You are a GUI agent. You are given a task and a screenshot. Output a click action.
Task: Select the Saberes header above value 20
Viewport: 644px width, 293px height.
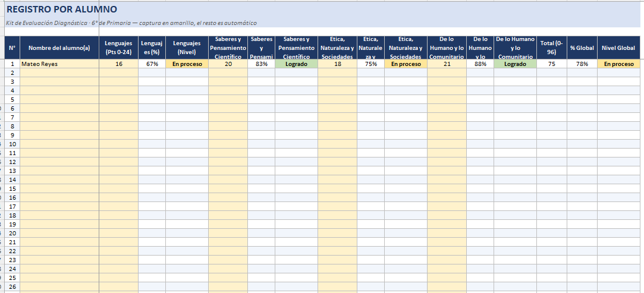click(228, 48)
